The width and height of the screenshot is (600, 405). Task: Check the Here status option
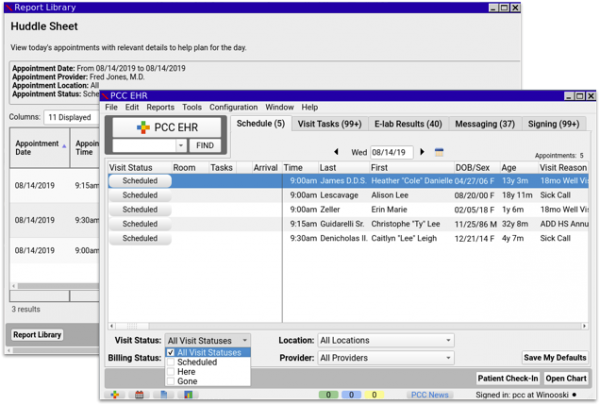[171, 372]
